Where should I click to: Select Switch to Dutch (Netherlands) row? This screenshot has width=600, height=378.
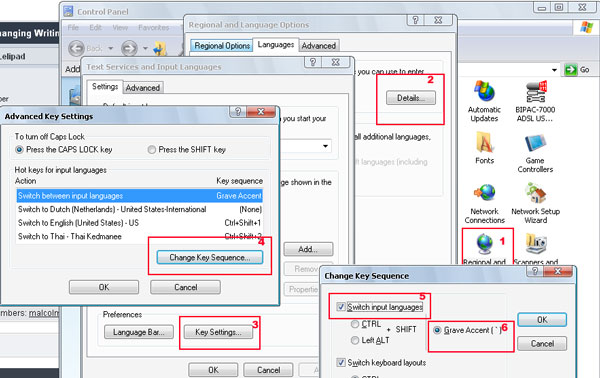[140, 209]
